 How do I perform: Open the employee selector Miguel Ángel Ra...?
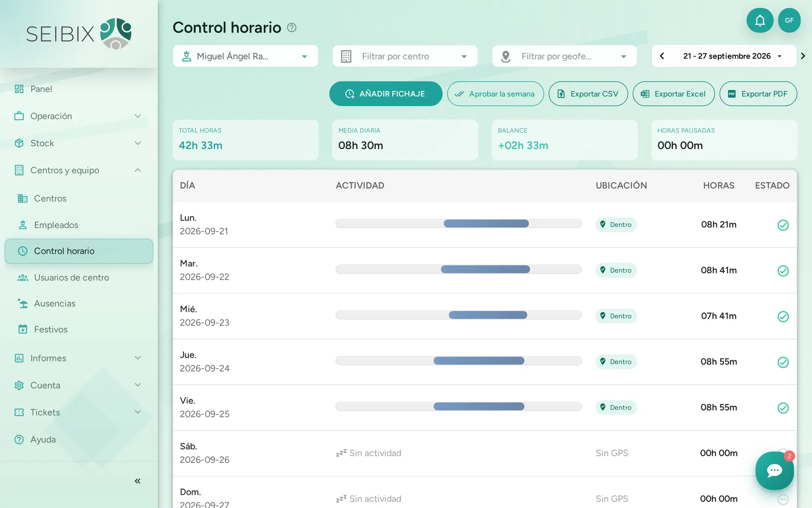(x=245, y=56)
